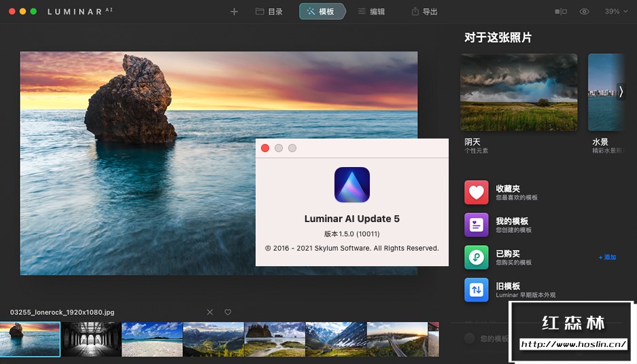Screen dimensions: 637x364
Task: Toggle the eye preview icon
Action: tap(584, 12)
